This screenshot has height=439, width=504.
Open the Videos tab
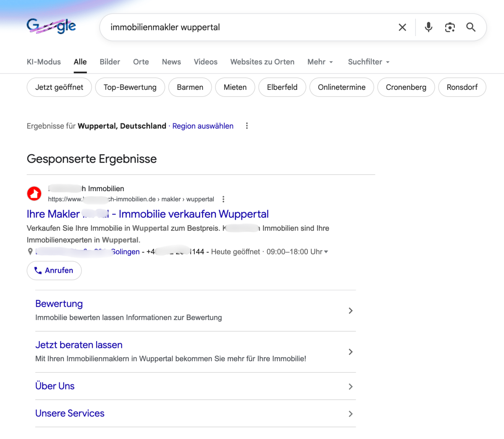tap(206, 62)
